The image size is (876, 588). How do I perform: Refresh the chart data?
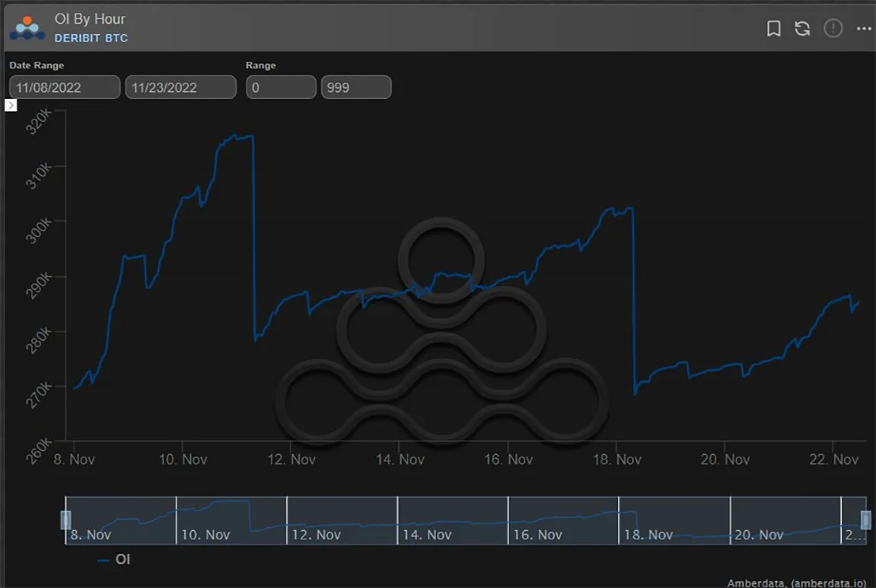tap(802, 28)
